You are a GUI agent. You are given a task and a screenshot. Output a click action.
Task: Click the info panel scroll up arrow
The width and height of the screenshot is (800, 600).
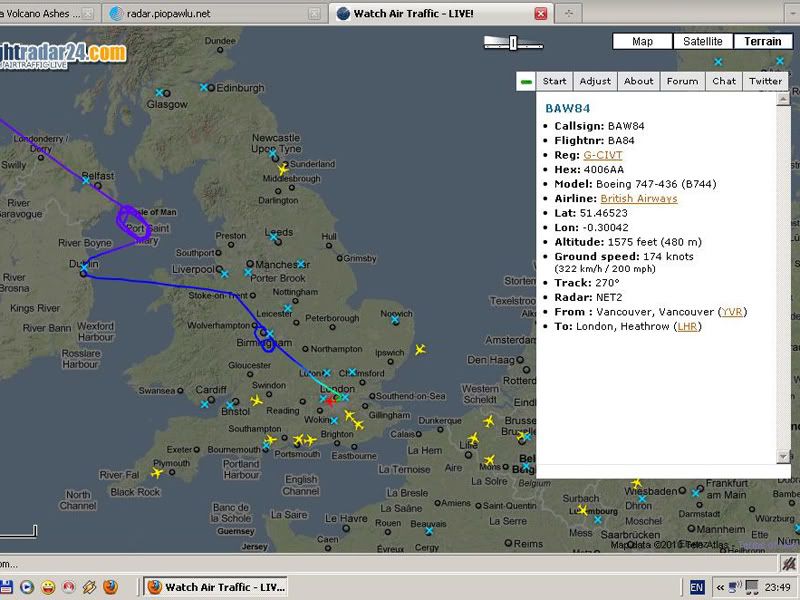[x=783, y=98]
